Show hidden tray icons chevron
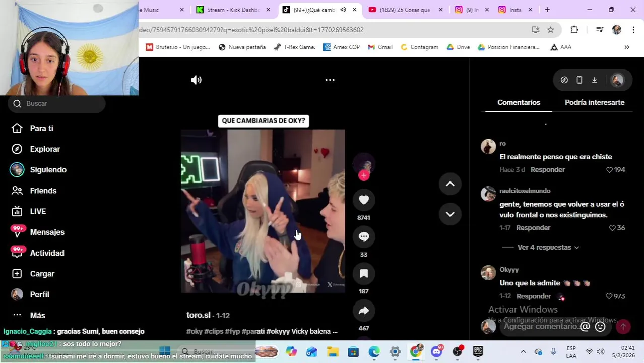 tap(523, 351)
